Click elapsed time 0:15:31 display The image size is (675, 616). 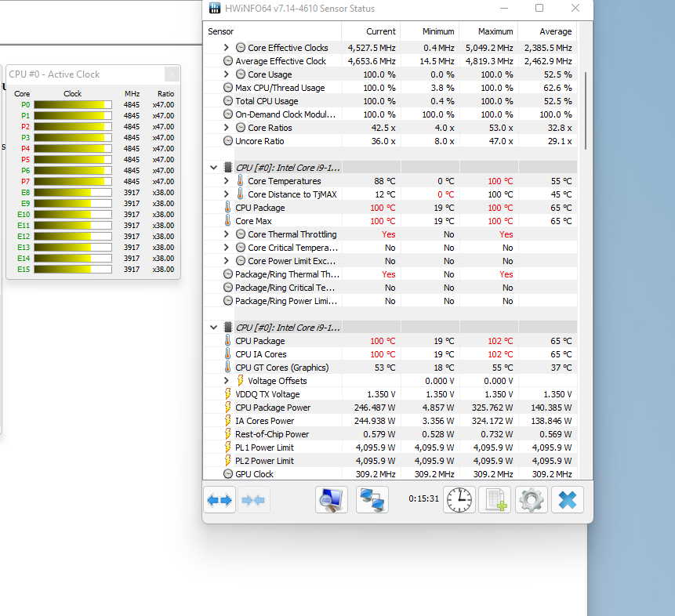tap(423, 498)
